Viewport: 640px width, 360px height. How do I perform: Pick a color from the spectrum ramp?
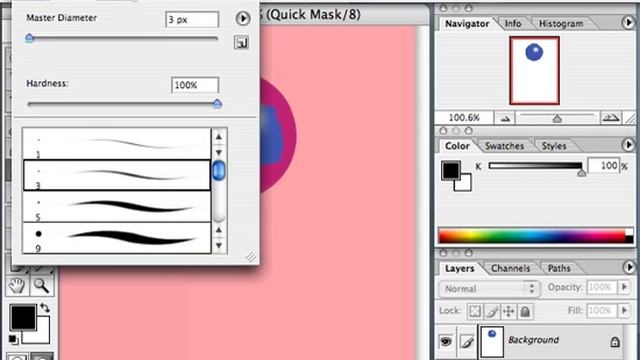coord(535,236)
